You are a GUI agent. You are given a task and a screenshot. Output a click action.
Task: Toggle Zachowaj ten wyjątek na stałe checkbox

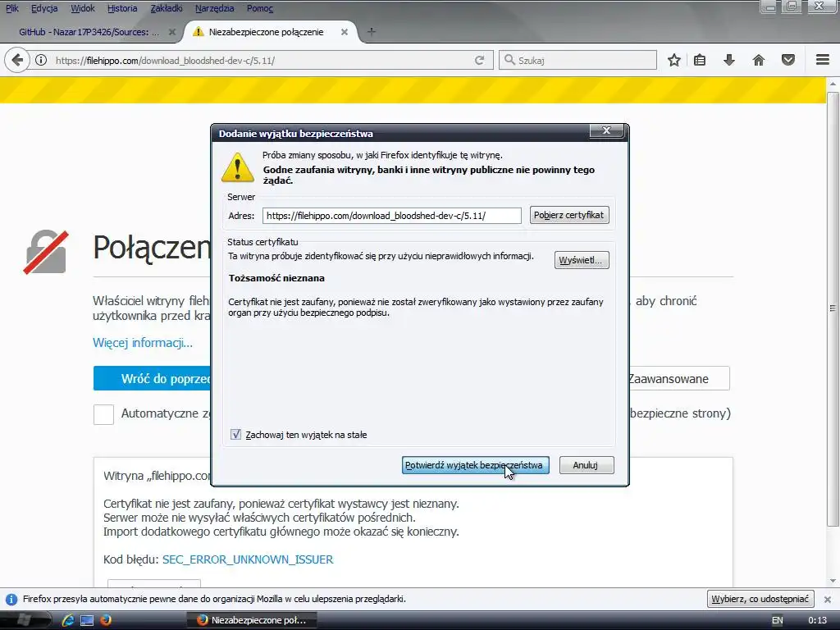coord(235,435)
